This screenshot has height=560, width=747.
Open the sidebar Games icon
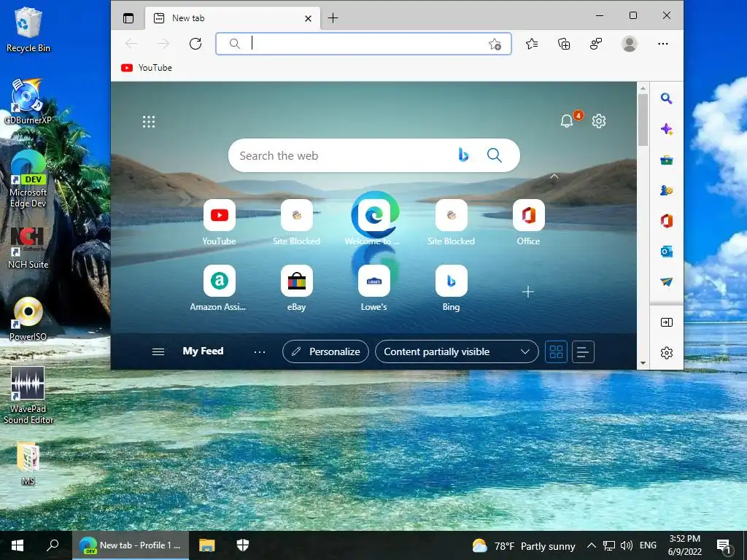coord(667,190)
